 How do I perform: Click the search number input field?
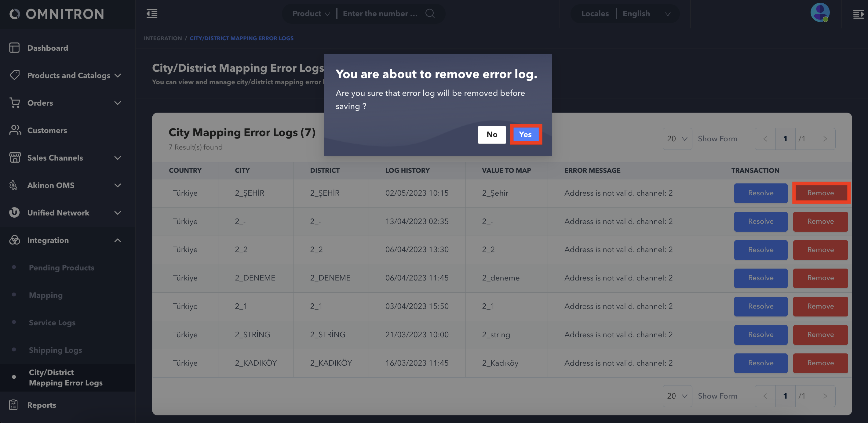[x=380, y=14]
